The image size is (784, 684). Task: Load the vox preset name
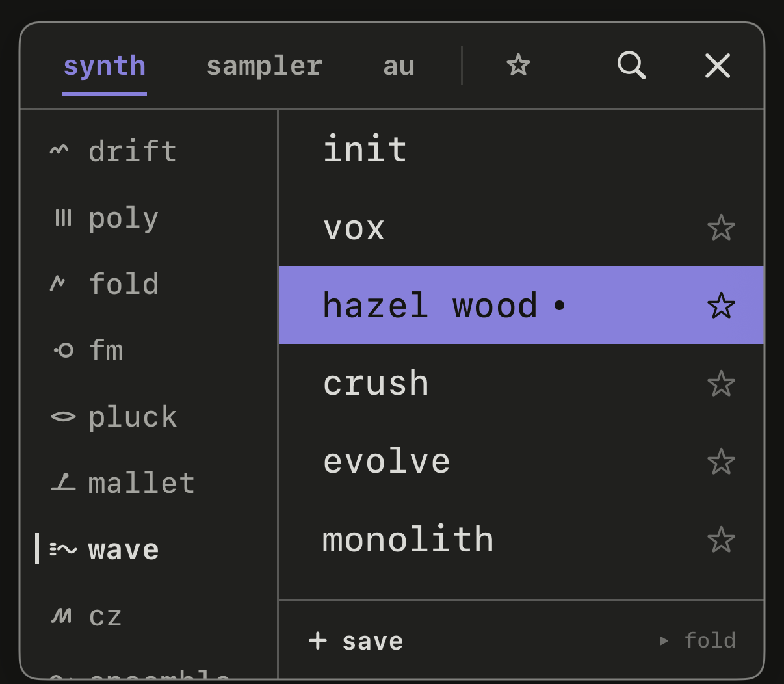pos(354,228)
